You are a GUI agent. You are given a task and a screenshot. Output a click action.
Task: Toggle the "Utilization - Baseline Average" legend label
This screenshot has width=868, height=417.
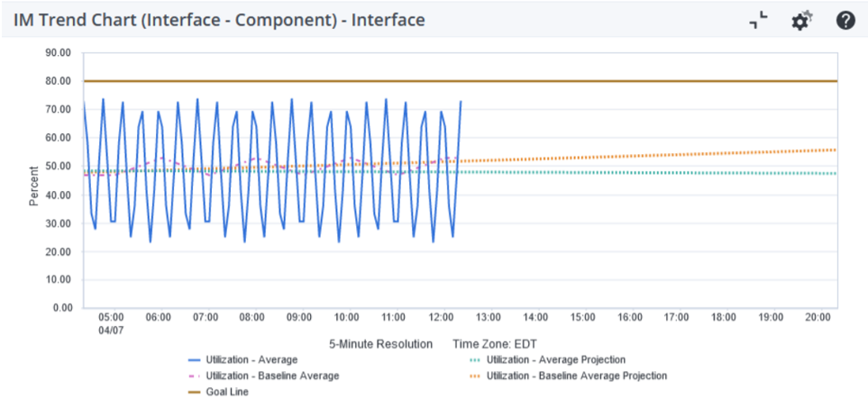(x=272, y=376)
